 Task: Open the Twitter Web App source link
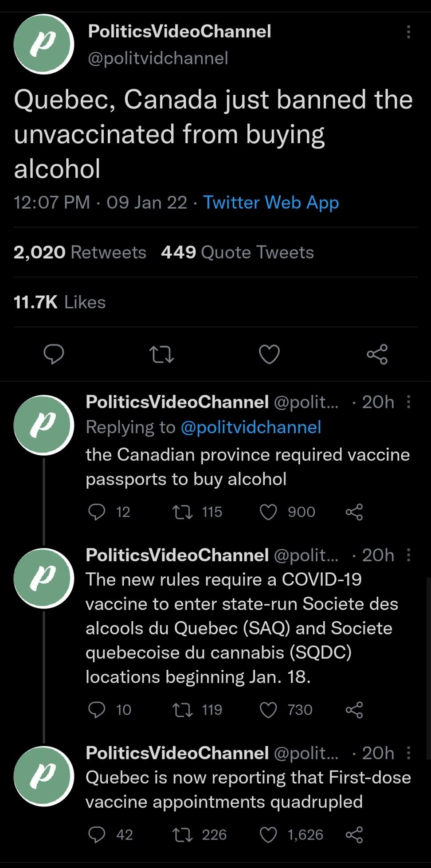pyautogui.click(x=271, y=203)
